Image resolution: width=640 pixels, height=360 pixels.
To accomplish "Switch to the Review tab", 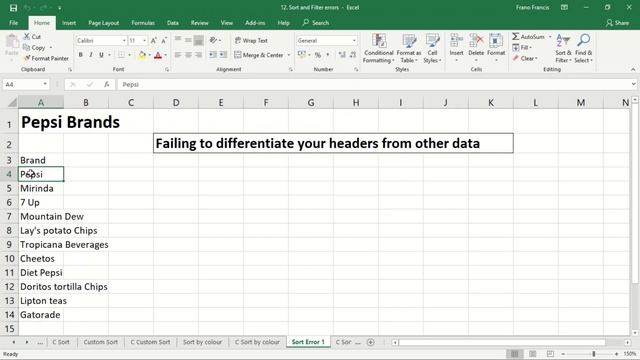I will coord(200,23).
